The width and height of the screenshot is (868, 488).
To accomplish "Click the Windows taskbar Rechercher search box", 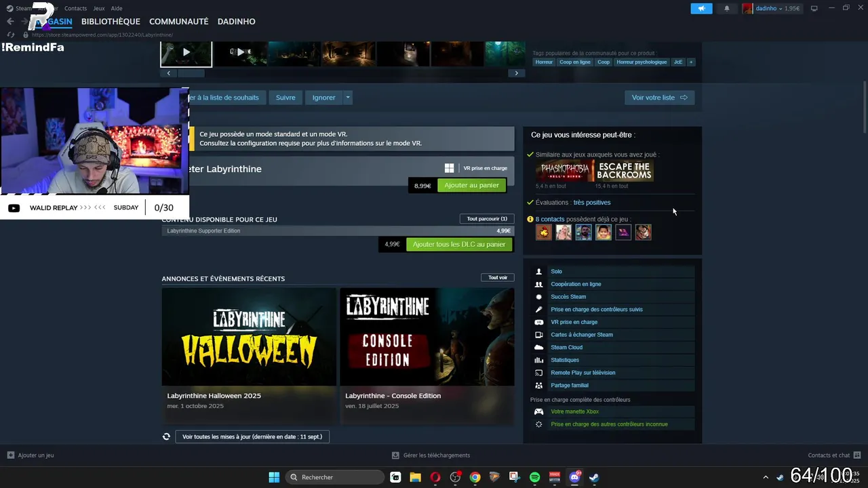I will (336, 477).
